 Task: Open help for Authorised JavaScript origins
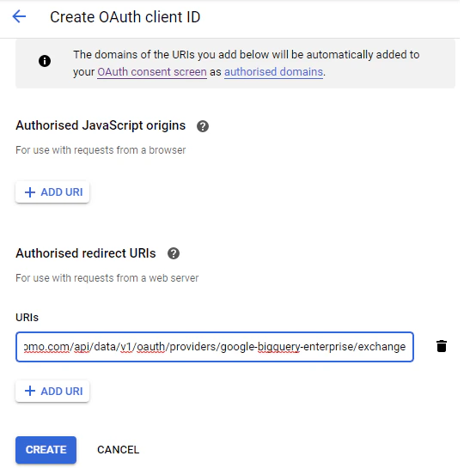[203, 126]
